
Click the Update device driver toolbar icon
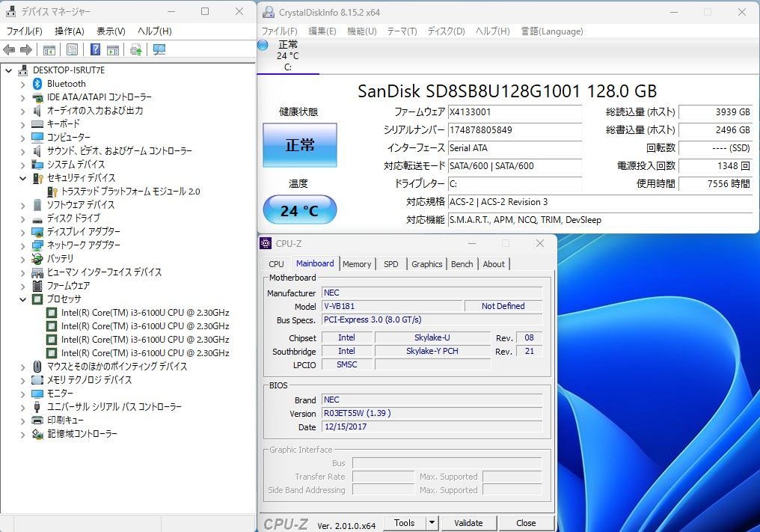(x=136, y=49)
